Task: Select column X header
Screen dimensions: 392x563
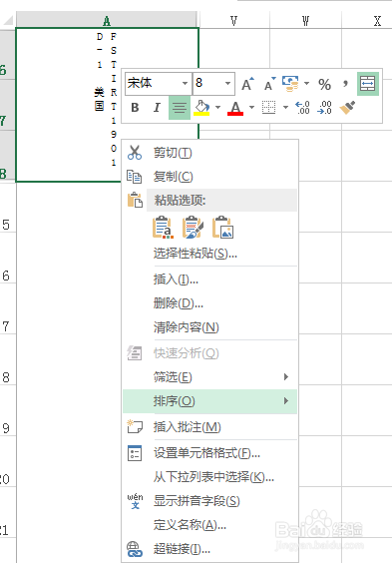Action: point(367,21)
